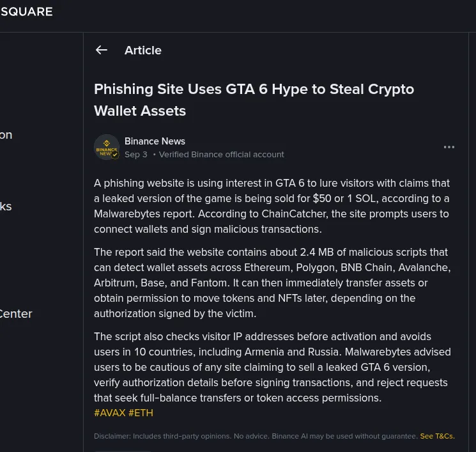Viewport: 476px width, 452px height.
Task: Open the #ETH hashtag
Action: coord(141,413)
